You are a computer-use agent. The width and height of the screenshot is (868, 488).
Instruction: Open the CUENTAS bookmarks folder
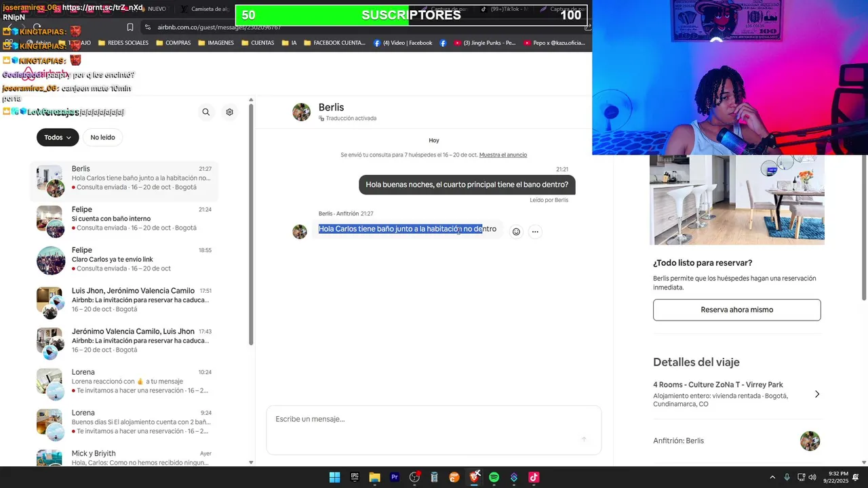point(258,43)
